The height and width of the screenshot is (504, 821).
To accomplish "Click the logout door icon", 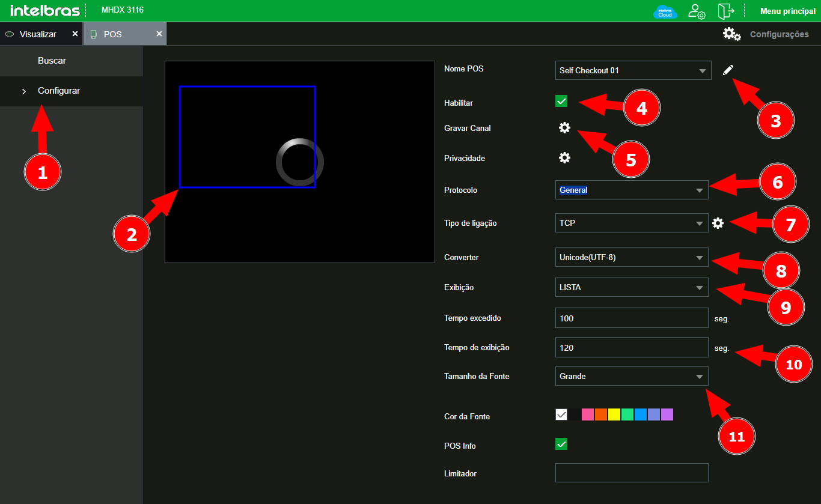I will tap(726, 11).
